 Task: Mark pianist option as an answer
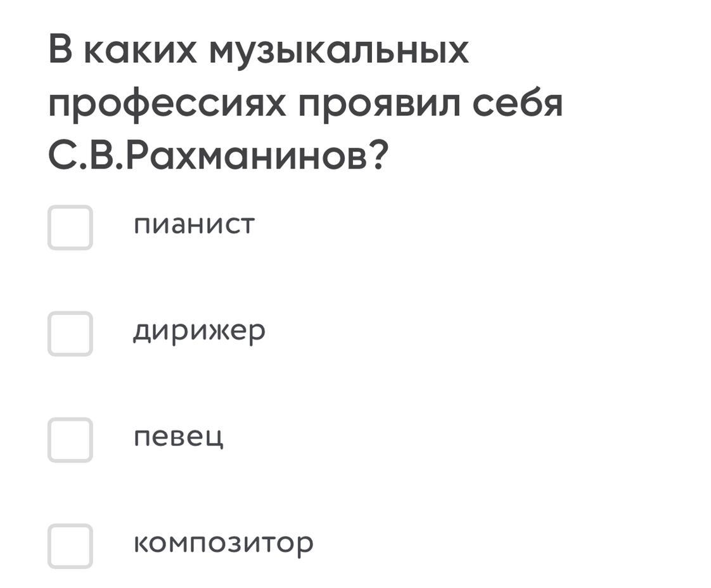(x=70, y=227)
